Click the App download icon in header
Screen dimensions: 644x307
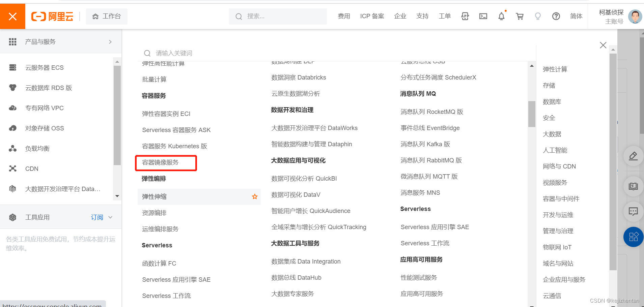pyautogui.click(x=465, y=16)
